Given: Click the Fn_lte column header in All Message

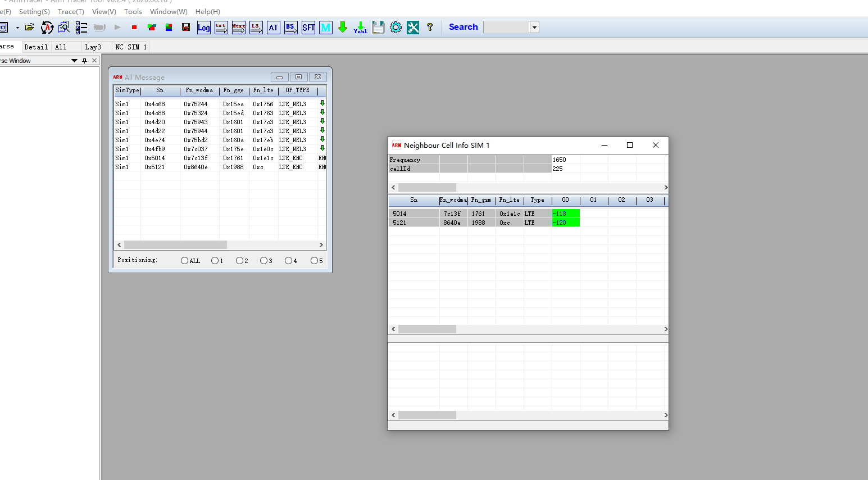Looking at the screenshot, I should (263, 90).
